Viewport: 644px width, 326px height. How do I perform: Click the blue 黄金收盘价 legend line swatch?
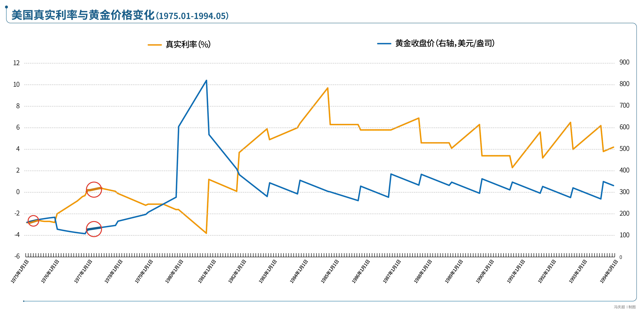pyautogui.click(x=384, y=44)
